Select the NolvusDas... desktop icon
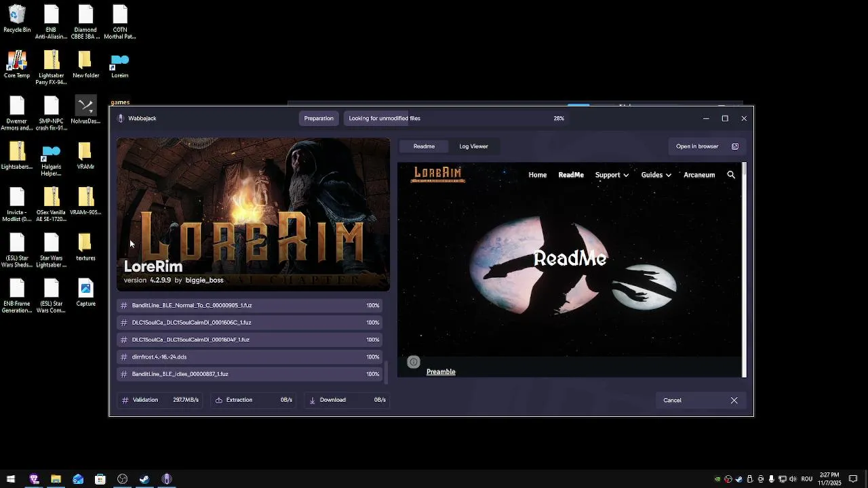This screenshot has height=488, width=868. tap(85, 110)
